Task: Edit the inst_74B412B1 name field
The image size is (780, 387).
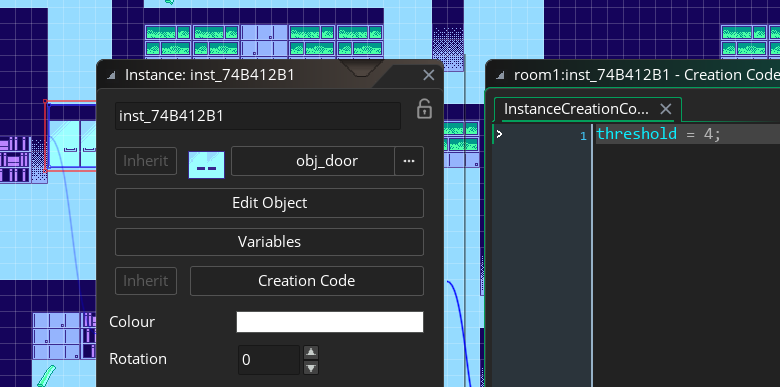Action: [258, 116]
